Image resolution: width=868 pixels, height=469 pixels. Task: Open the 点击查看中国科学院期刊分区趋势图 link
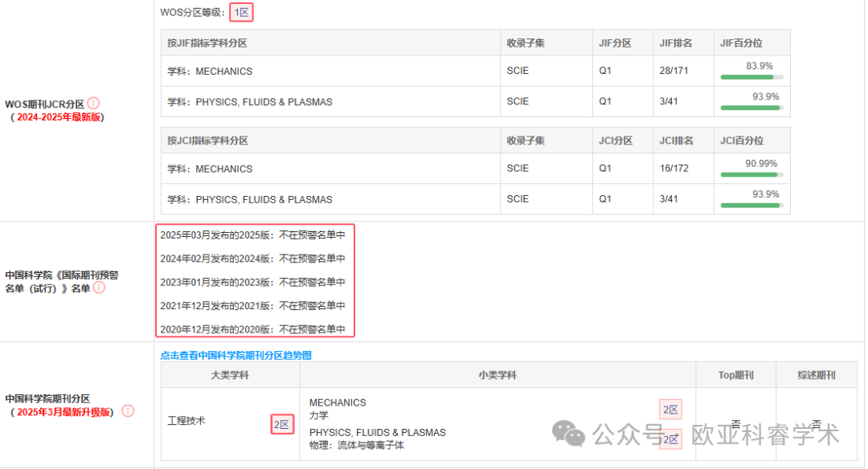235,355
